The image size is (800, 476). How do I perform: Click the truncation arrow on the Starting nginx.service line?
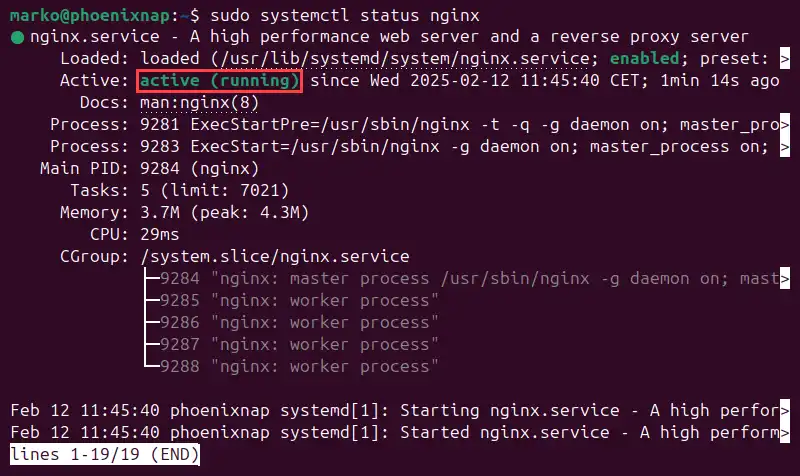tap(785, 410)
